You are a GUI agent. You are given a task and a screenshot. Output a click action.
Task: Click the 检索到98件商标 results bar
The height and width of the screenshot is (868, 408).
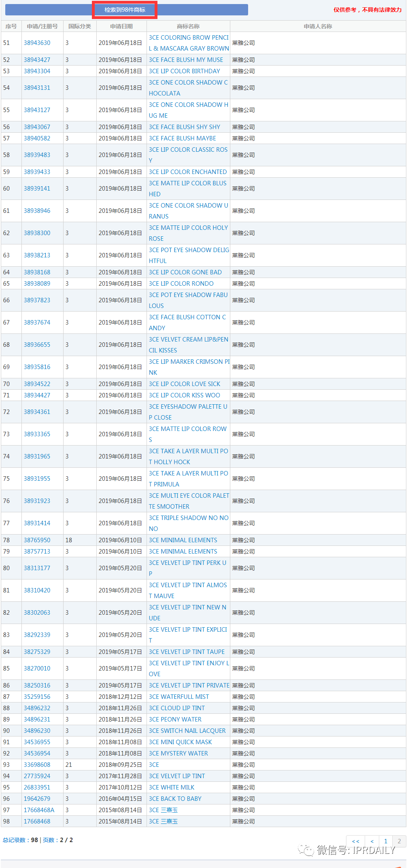pos(126,10)
